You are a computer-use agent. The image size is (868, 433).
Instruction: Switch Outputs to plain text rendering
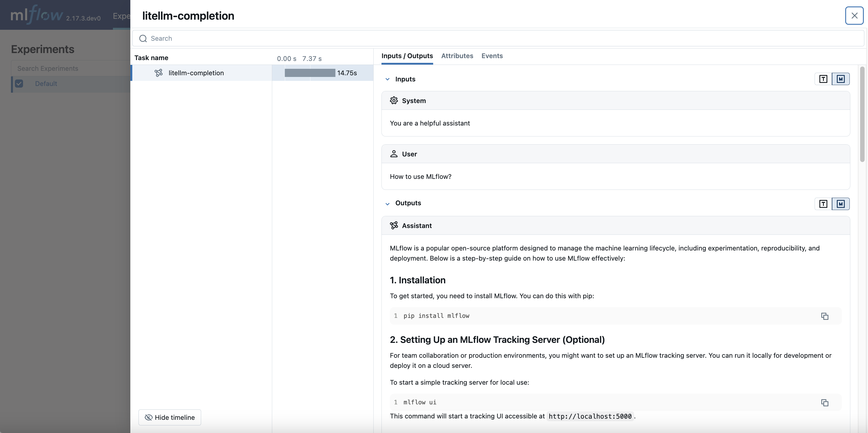point(823,204)
